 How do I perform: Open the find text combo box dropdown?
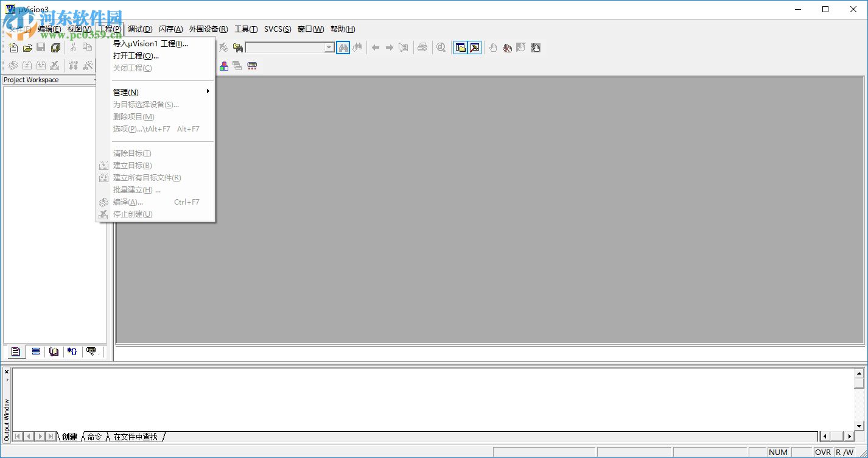[329, 48]
